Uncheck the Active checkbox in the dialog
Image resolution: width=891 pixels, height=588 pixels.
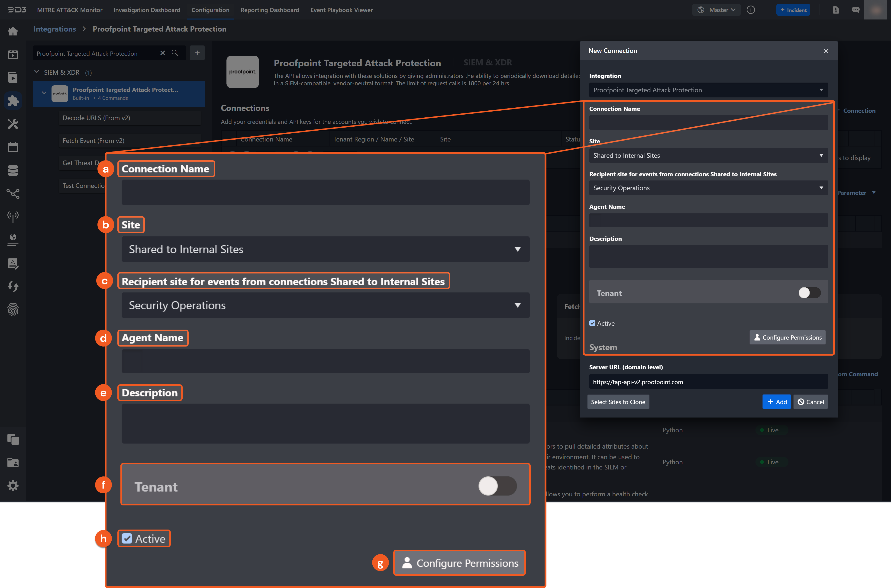tap(592, 323)
